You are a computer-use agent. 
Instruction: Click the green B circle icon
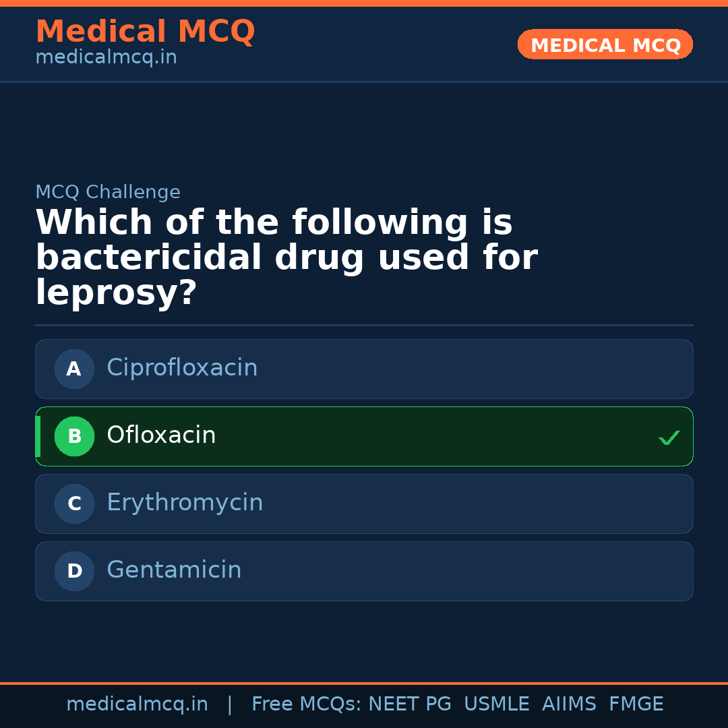point(74,436)
